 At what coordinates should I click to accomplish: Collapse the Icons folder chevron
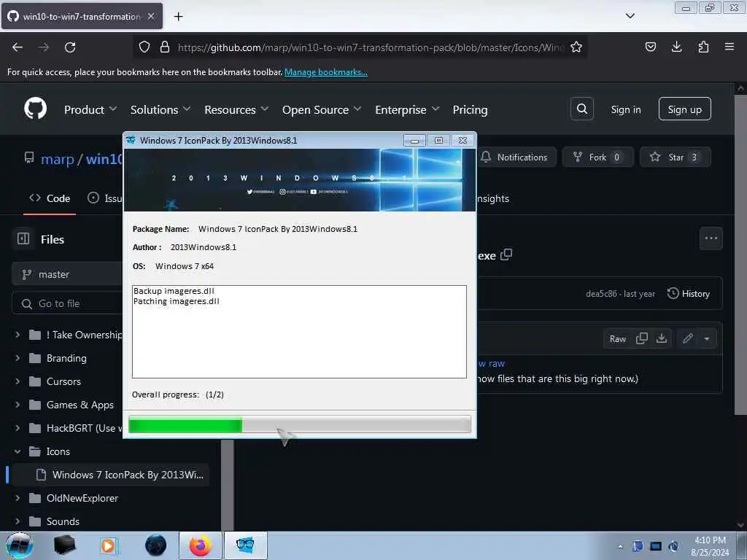pyautogui.click(x=18, y=451)
